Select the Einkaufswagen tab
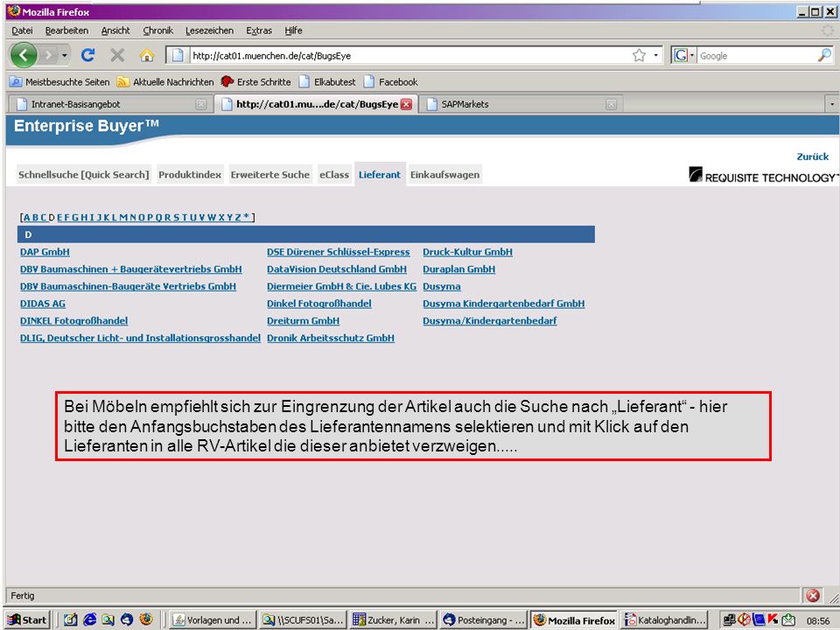Screen dimensions: 840x630 tap(444, 175)
